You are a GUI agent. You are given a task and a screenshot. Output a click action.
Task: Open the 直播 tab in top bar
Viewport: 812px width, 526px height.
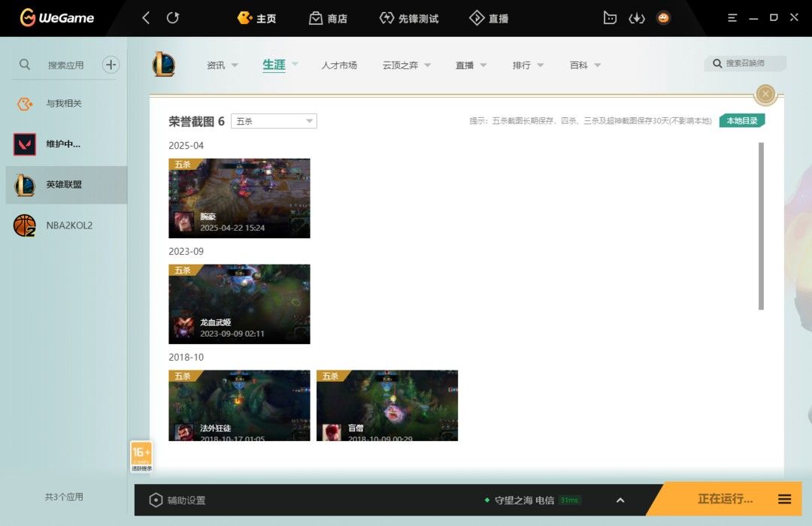(489, 18)
